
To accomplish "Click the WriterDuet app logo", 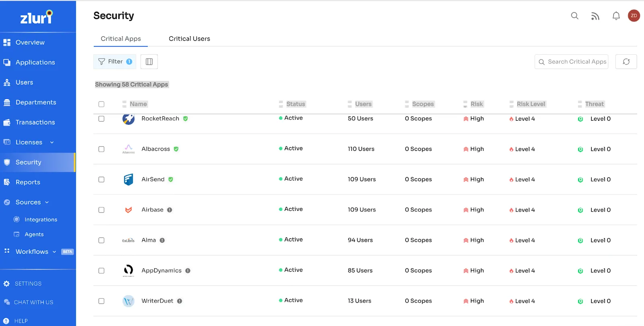I will 128,301.
